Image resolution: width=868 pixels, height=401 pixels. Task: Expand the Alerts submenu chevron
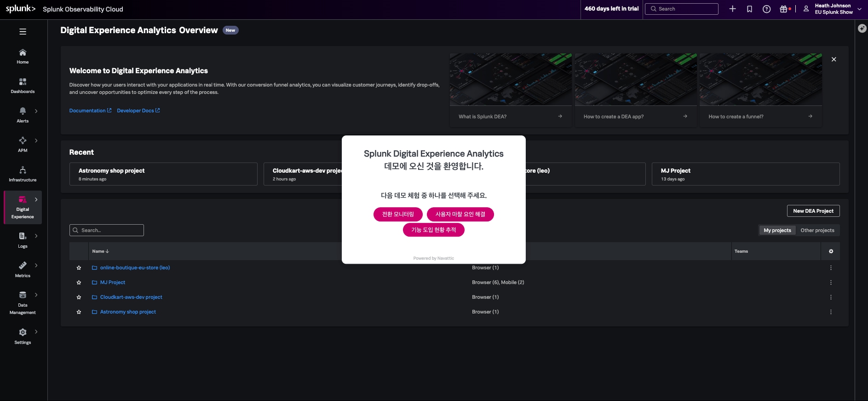[x=36, y=111]
